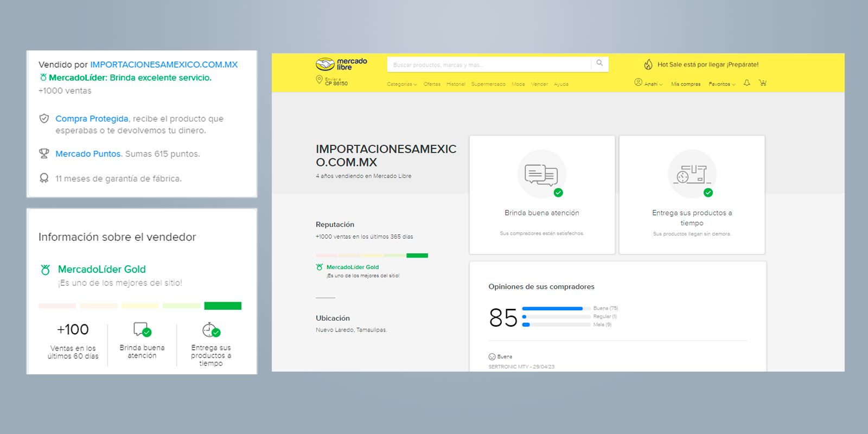Open the shopping cart
868x434 pixels.
tap(763, 83)
